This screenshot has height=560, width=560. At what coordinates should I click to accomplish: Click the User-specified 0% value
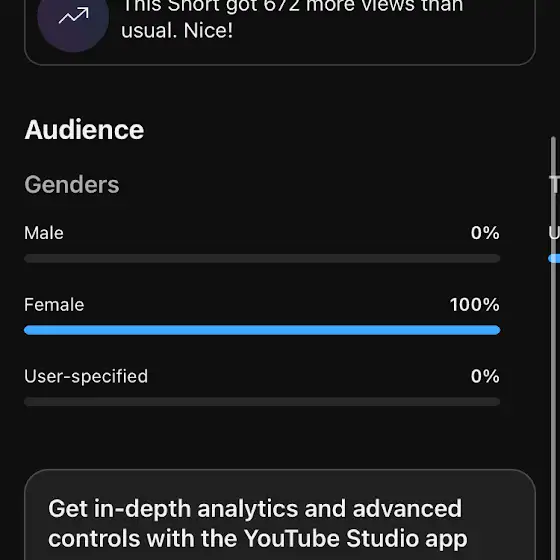(485, 376)
